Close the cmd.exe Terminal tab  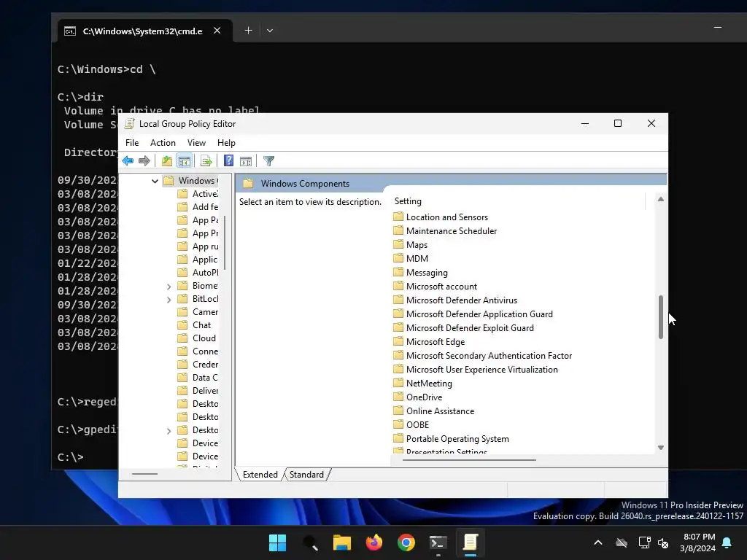217,31
